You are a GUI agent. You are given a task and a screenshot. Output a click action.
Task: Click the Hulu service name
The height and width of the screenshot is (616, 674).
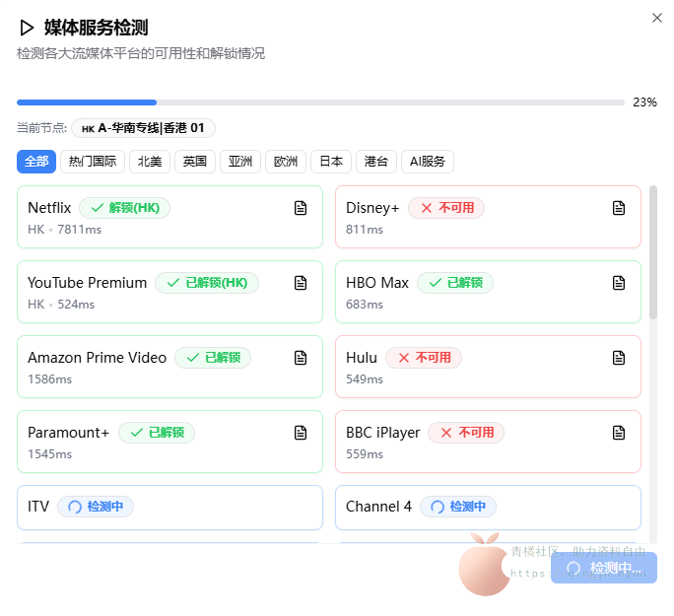click(x=362, y=358)
